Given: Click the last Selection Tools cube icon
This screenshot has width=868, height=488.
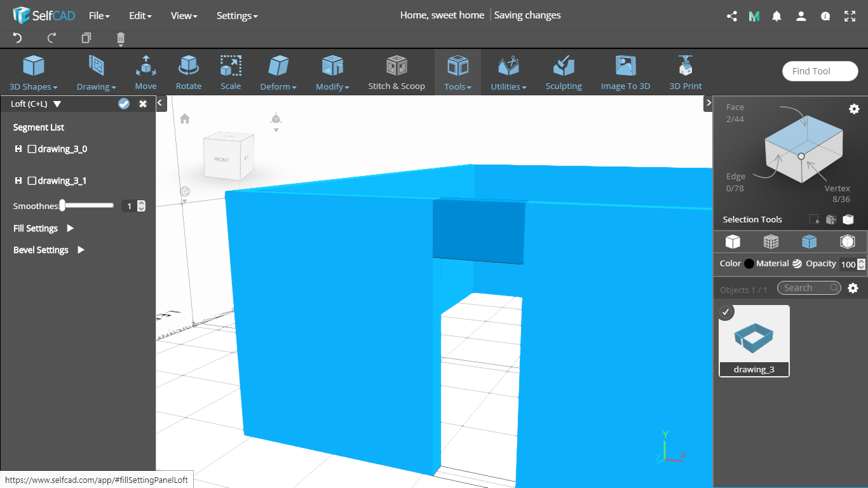Looking at the screenshot, I should pyautogui.click(x=848, y=220).
